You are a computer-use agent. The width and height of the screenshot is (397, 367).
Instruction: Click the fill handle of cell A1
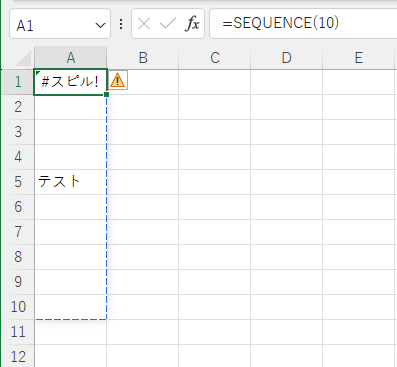coord(106,95)
